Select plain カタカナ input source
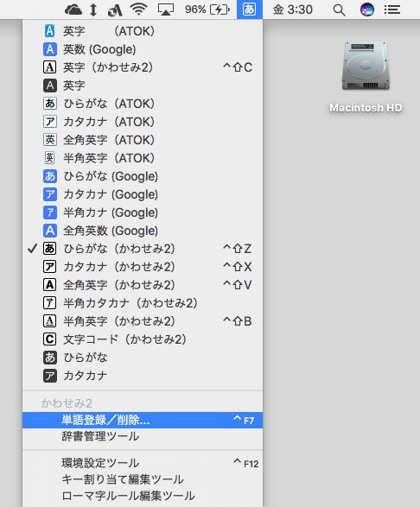 [x=143, y=376]
